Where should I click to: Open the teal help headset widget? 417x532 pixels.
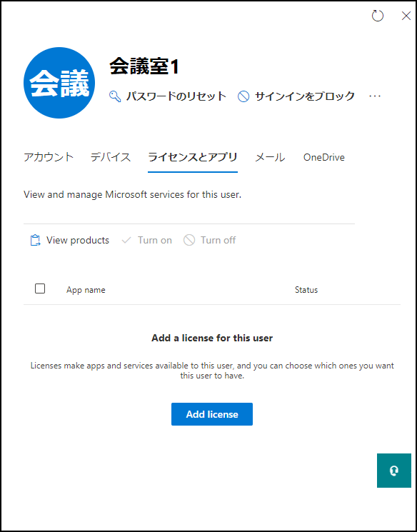point(394,471)
